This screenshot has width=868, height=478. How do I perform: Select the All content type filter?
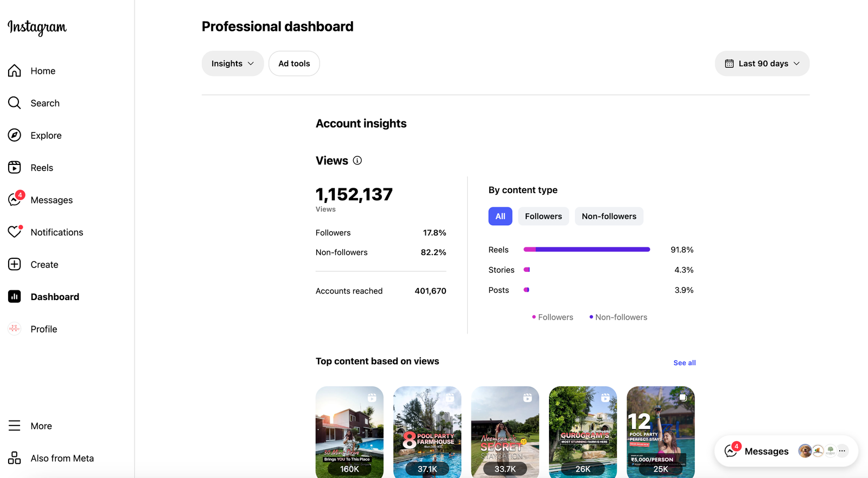point(500,216)
